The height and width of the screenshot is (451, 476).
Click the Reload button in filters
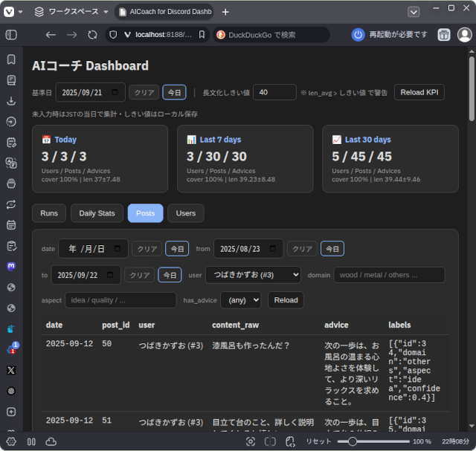point(286,300)
